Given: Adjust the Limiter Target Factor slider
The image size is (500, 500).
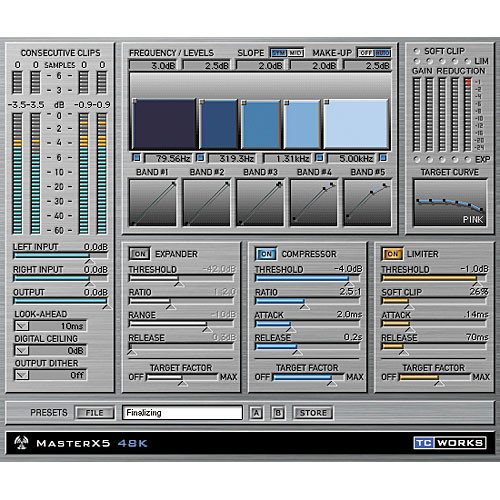Looking at the screenshot, I should click(x=435, y=378).
